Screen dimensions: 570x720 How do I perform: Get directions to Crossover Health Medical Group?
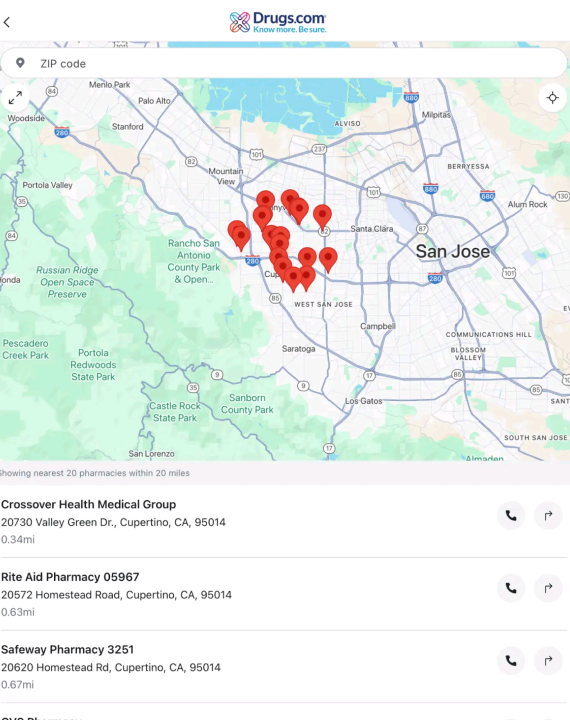pyautogui.click(x=548, y=516)
